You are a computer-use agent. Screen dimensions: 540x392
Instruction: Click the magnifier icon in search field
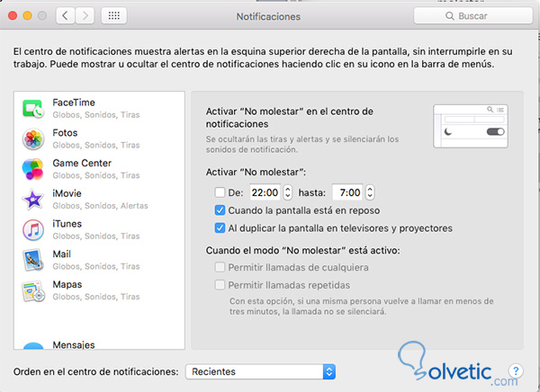click(449, 16)
